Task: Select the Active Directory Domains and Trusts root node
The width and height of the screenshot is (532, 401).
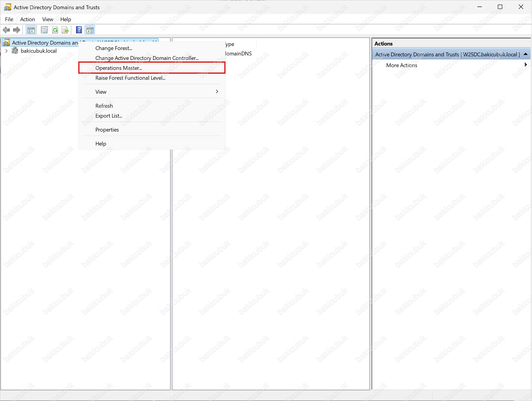Action: point(45,43)
